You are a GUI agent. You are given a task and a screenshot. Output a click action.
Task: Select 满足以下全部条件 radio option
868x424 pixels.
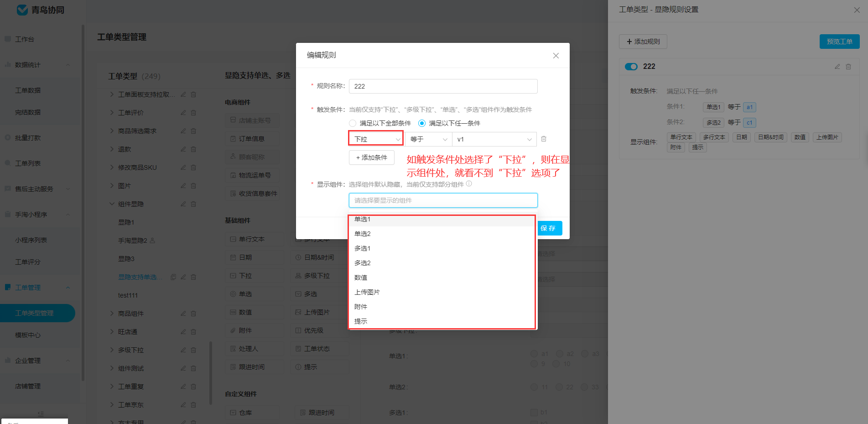[x=353, y=123]
